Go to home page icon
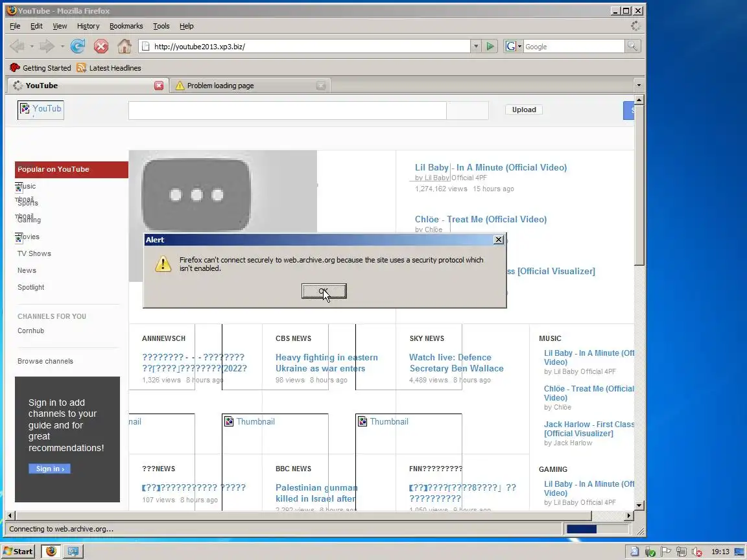The image size is (747, 560). click(124, 46)
